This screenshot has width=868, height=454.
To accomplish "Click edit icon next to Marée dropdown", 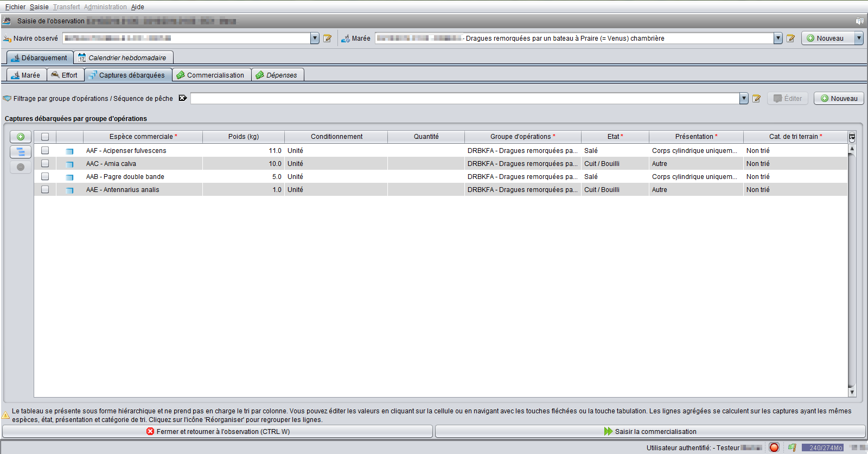I will point(790,39).
